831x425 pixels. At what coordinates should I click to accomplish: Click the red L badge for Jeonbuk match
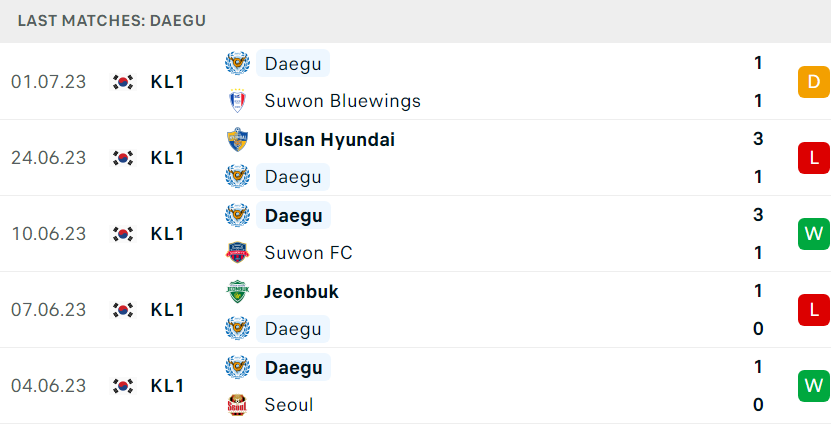pos(814,309)
